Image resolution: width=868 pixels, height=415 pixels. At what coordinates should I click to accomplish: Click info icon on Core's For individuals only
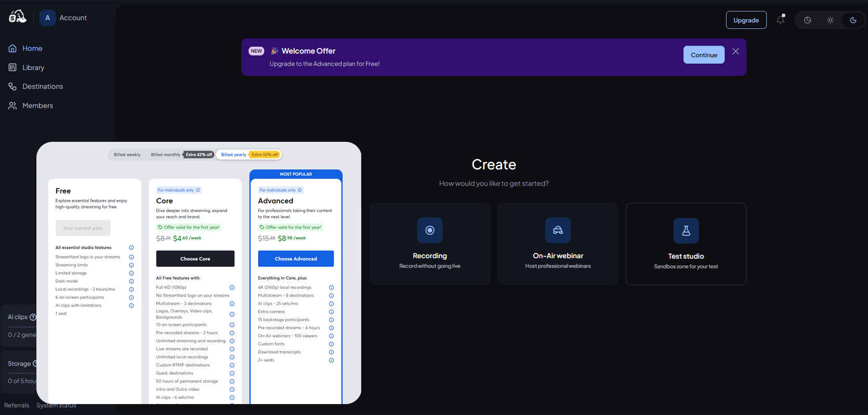[198, 190]
